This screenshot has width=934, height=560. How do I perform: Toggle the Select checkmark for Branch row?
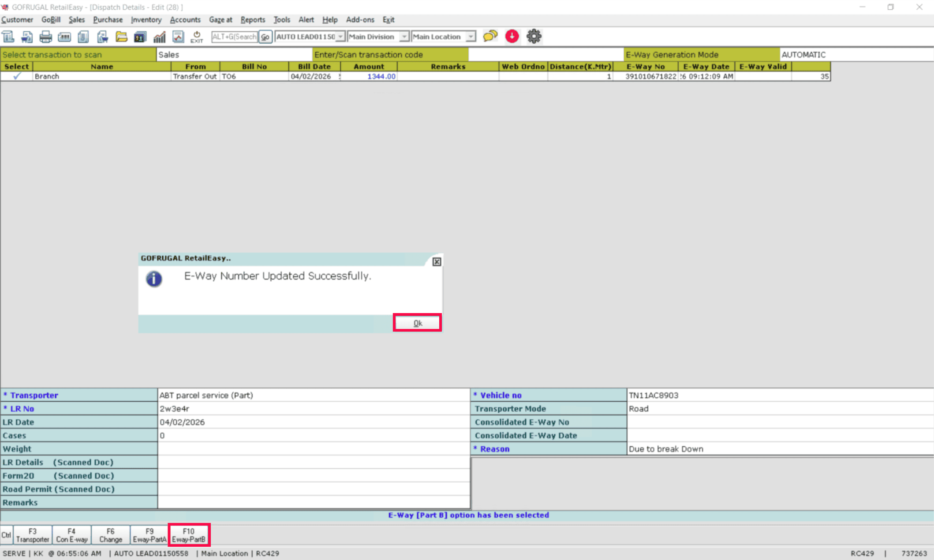pos(17,76)
